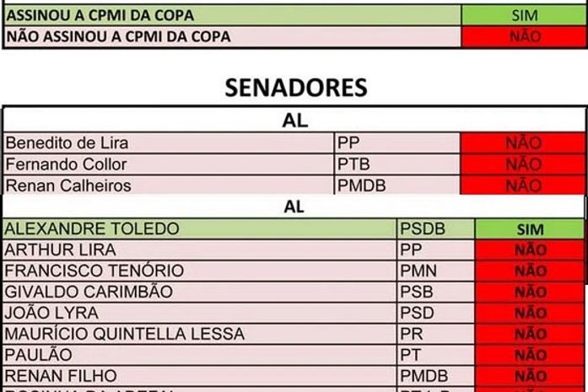Viewport: 588px width, 392px height.
Task: Select the 'ASSINOU A CPMI DA COPA' legend row
Action: [x=232, y=15]
